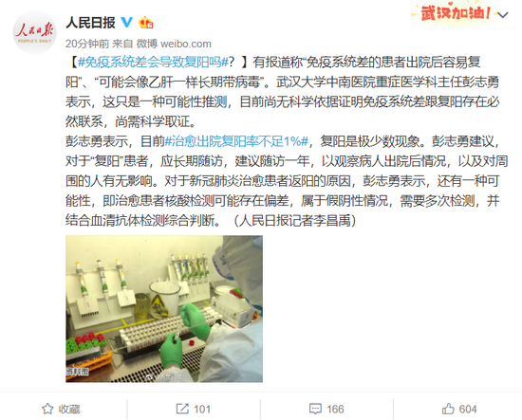
Task: Click the 武汉加油 banner sticker
Action: click(x=456, y=13)
